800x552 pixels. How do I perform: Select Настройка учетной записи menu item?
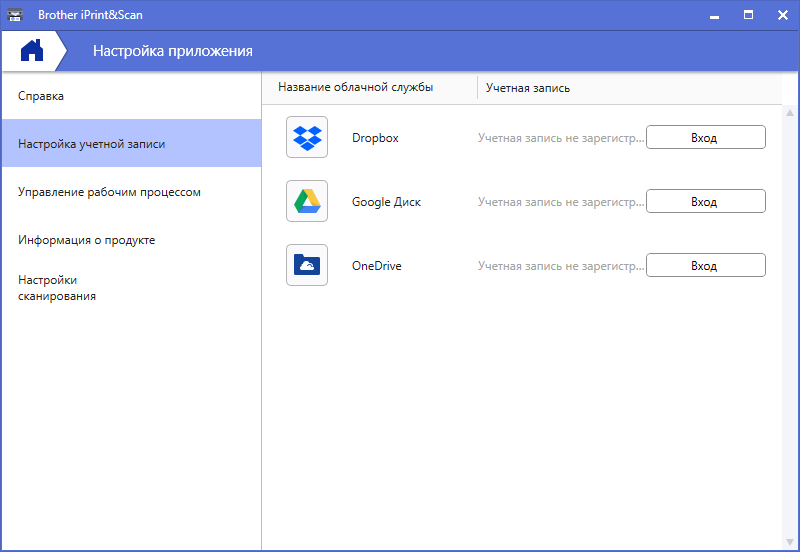(92, 144)
